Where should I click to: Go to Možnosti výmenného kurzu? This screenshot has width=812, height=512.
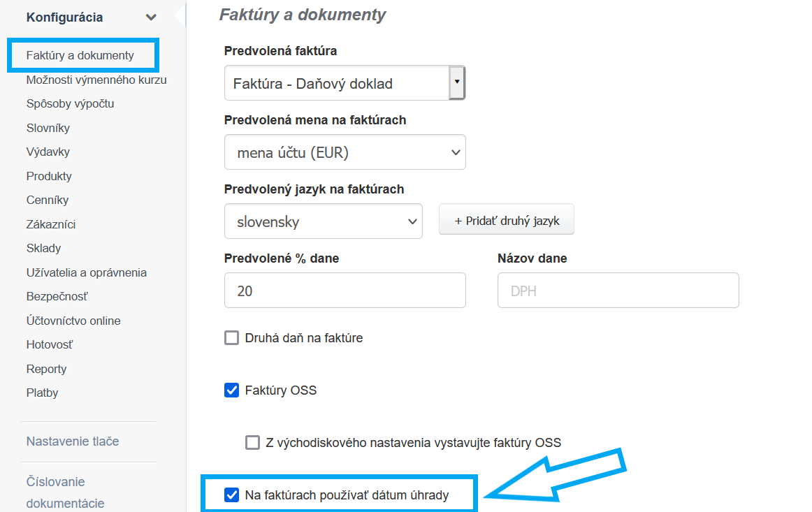pyautogui.click(x=96, y=80)
